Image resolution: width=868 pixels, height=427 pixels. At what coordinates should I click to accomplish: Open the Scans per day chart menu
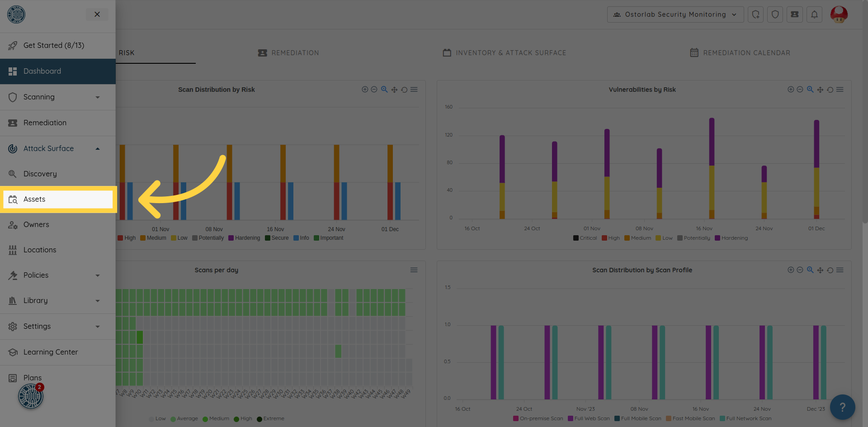tap(414, 270)
